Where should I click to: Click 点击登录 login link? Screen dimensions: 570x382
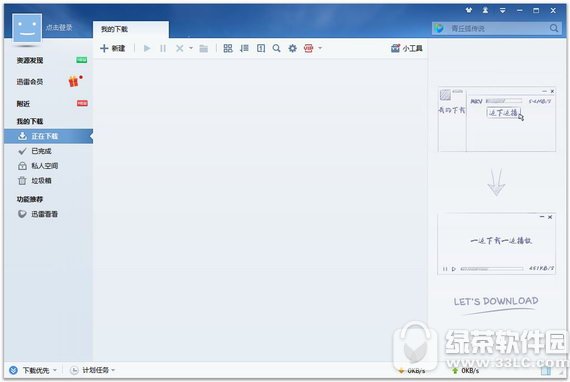(59, 27)
